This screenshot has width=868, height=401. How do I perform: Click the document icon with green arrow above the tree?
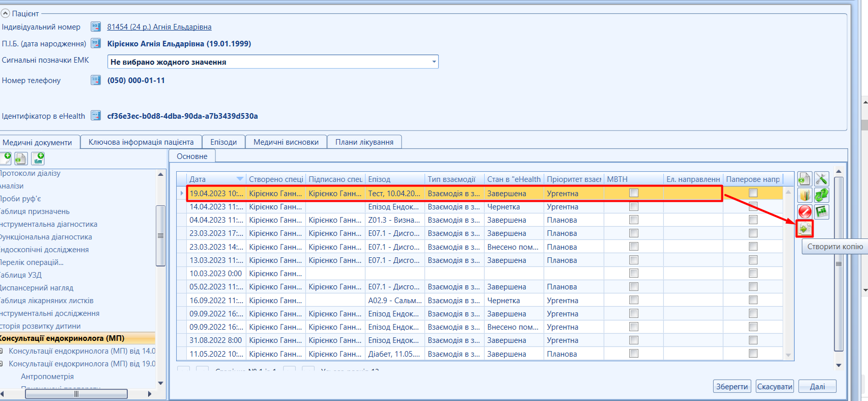tap(21, 158)
